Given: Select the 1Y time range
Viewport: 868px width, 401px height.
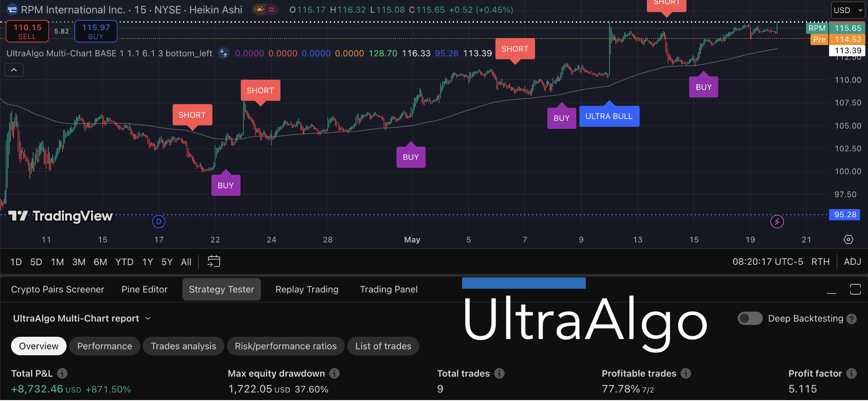Looking at the screenshot, I should pos(147,262).
